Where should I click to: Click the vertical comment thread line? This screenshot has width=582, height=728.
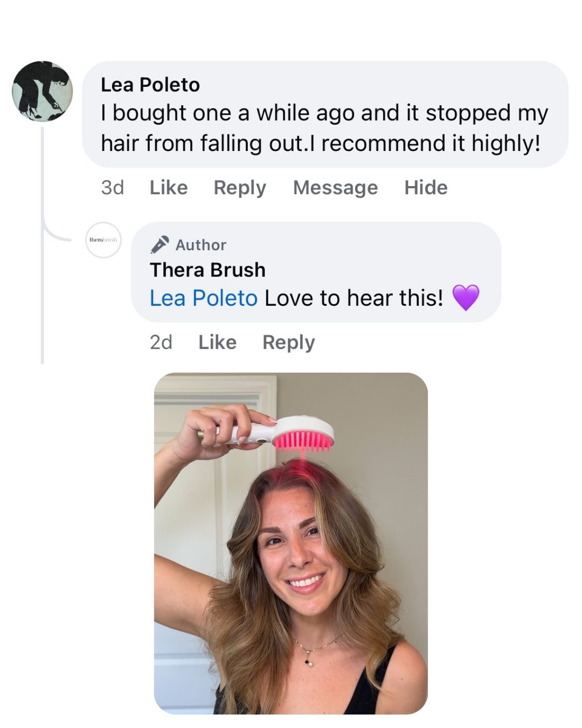pos(42,270)
